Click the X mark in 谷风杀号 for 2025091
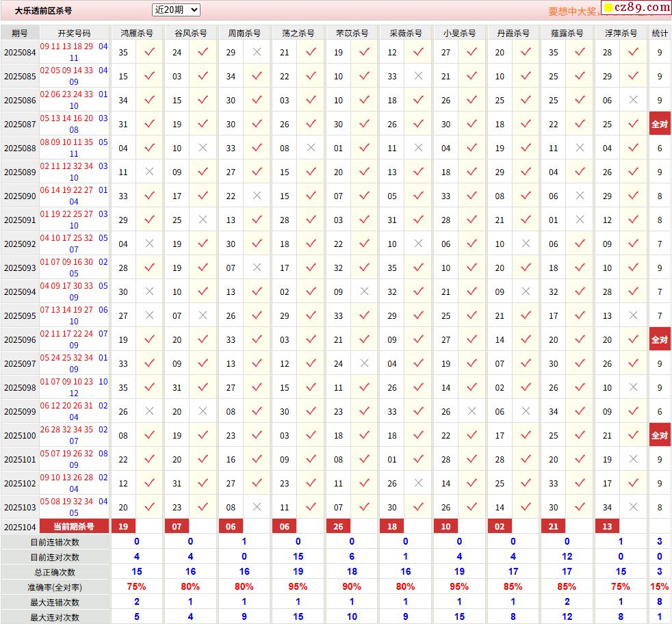This screenshot has height=624, width=672. [x=203, y=220]
